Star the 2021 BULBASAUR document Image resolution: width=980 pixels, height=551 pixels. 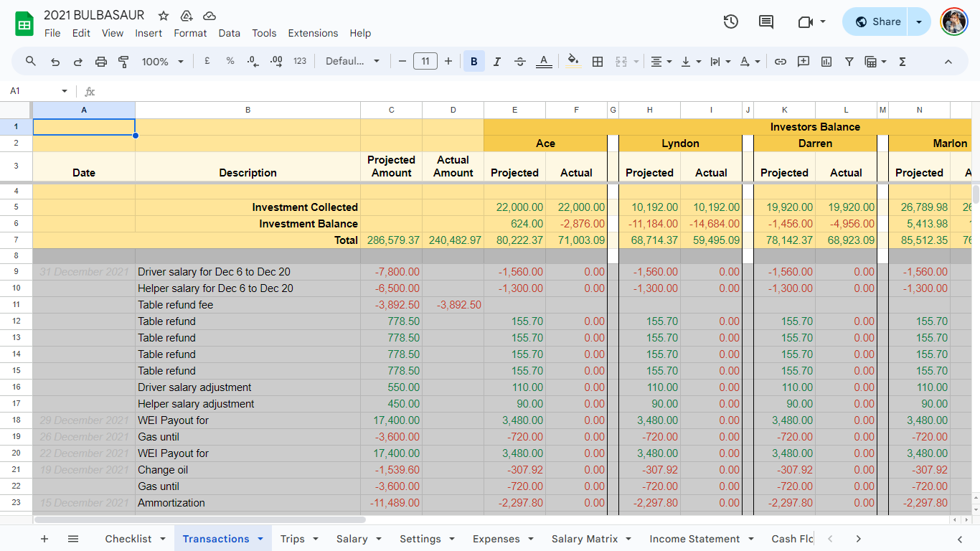[164, 16]
